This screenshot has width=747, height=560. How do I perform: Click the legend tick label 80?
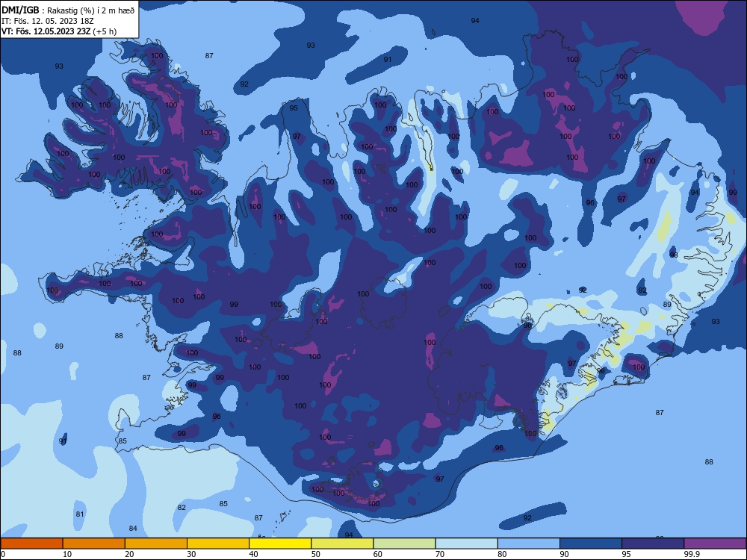click(x=502, y=554)
